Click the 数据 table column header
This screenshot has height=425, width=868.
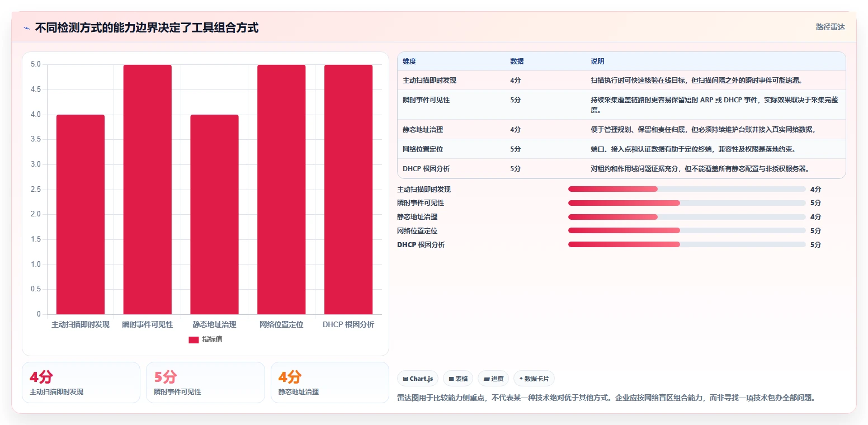tap(517, 61)
